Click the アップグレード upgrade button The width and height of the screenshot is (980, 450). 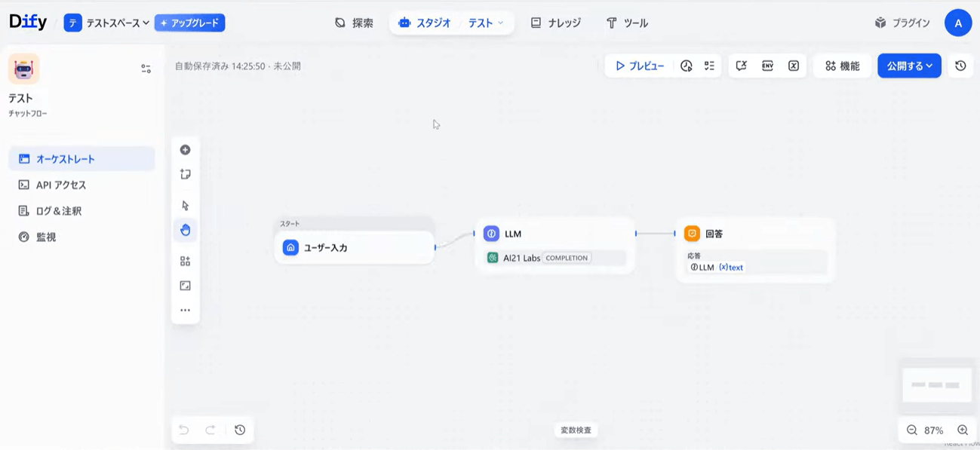click(x=189, y=23)
